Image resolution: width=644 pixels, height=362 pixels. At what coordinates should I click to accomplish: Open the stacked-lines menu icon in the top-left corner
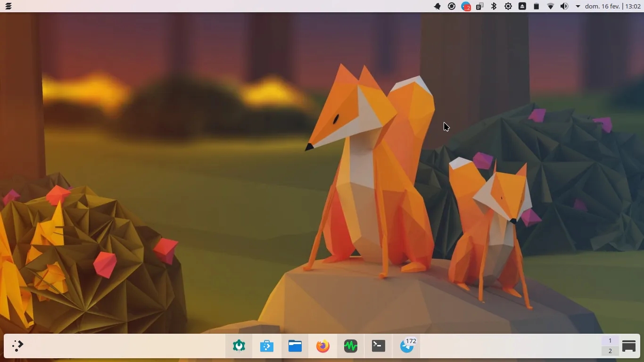[x=8, y=6]
